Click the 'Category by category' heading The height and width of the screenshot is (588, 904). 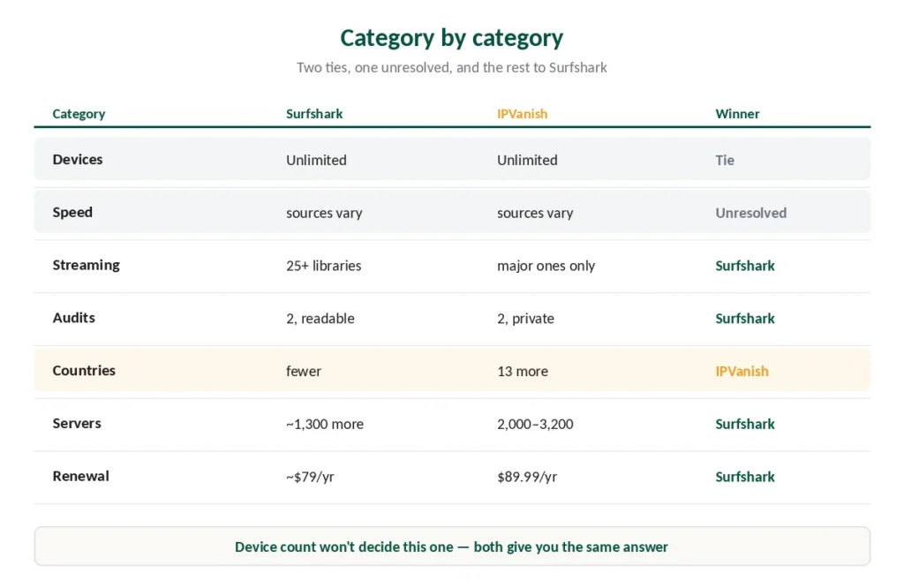coord(451,38)
